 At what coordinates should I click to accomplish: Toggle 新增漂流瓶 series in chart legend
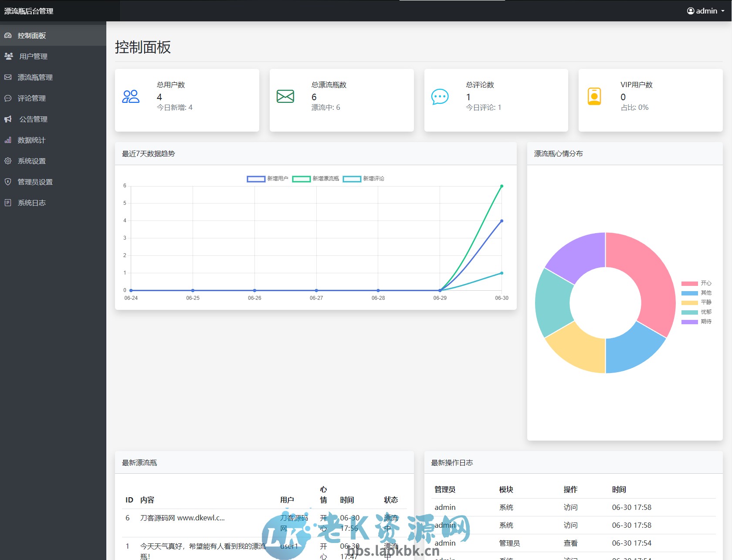(x=315, y=179)
